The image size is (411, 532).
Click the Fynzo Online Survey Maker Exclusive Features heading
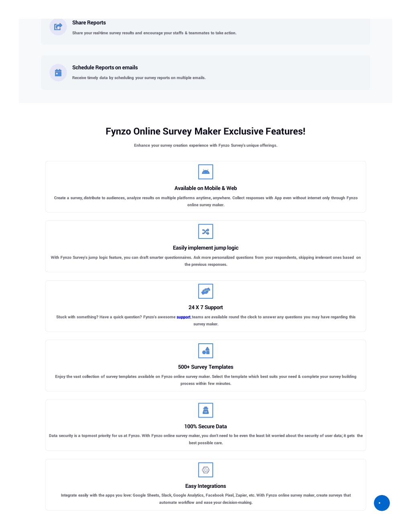205,131
